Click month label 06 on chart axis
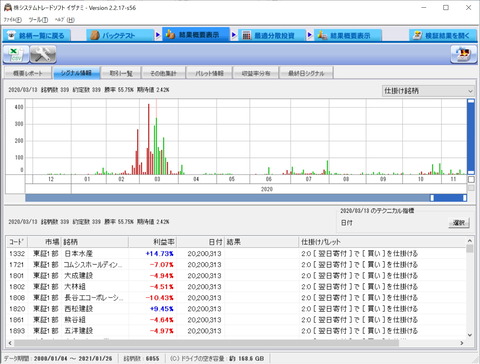The height and width of the screenshot is (364, 480). [268, 179]
